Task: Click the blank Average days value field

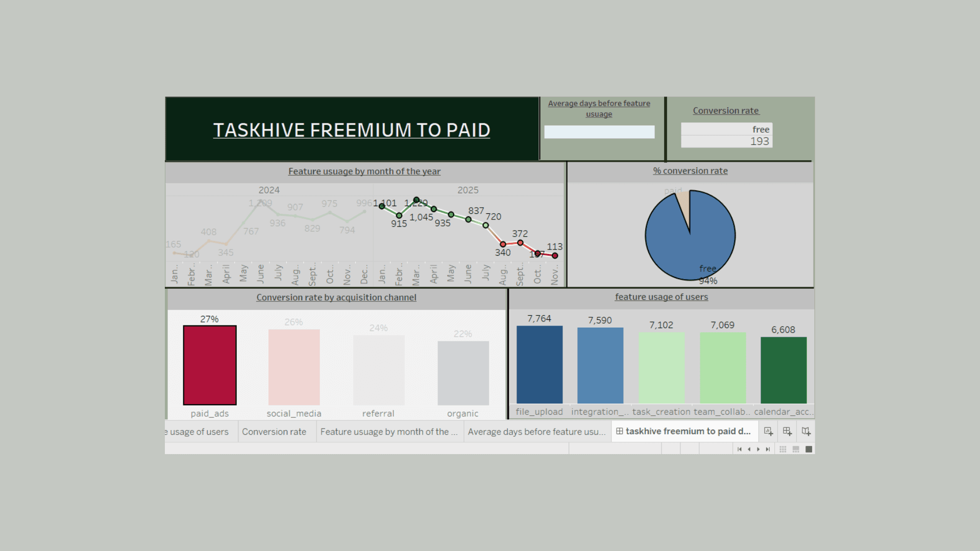Action: (x=599, y=132)
